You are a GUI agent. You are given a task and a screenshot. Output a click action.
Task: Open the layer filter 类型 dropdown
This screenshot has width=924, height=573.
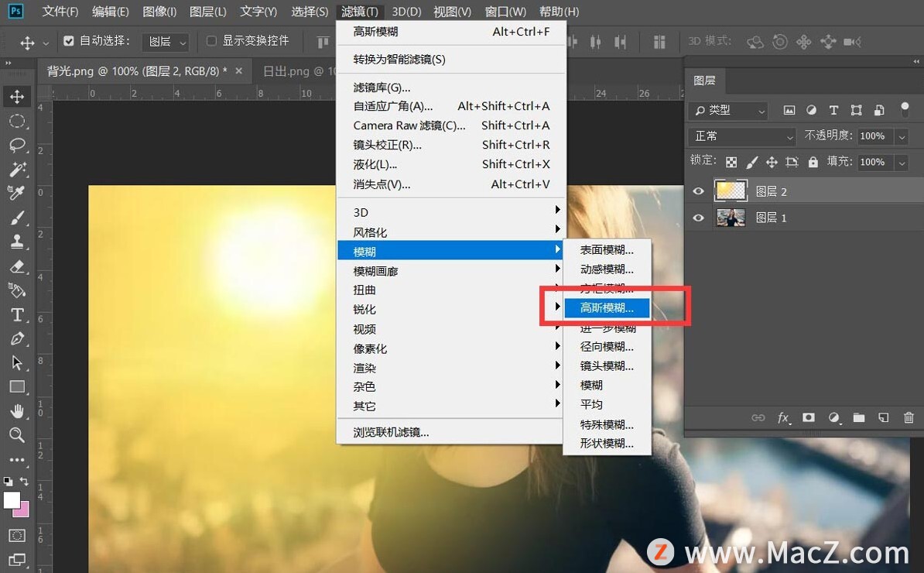coord(727,110)
